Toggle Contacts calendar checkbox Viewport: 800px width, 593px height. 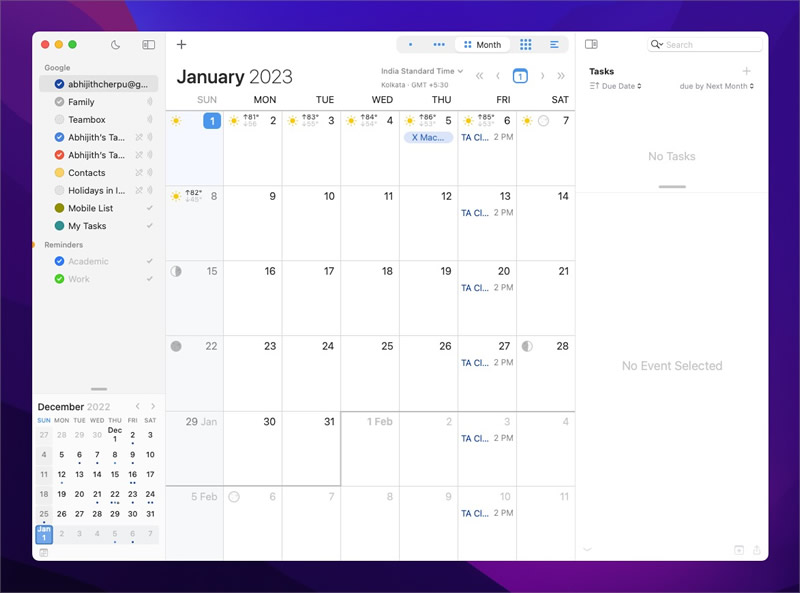pos(59,172)
